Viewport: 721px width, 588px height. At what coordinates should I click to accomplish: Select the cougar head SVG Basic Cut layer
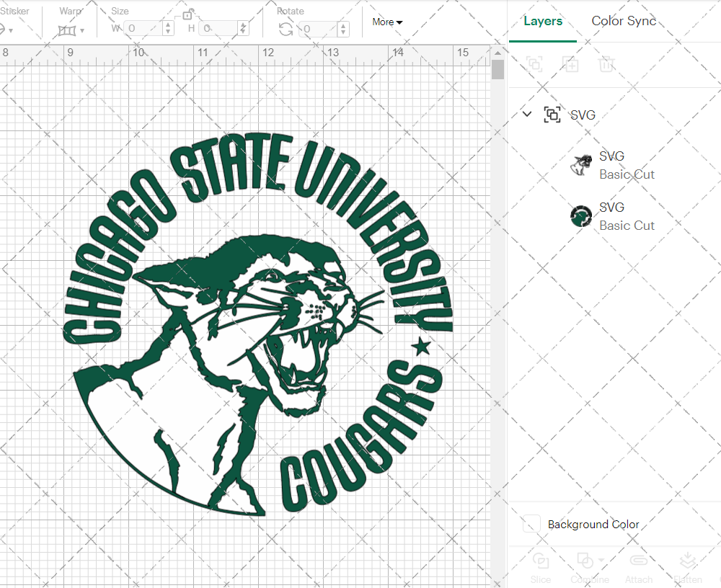point(627,164)
